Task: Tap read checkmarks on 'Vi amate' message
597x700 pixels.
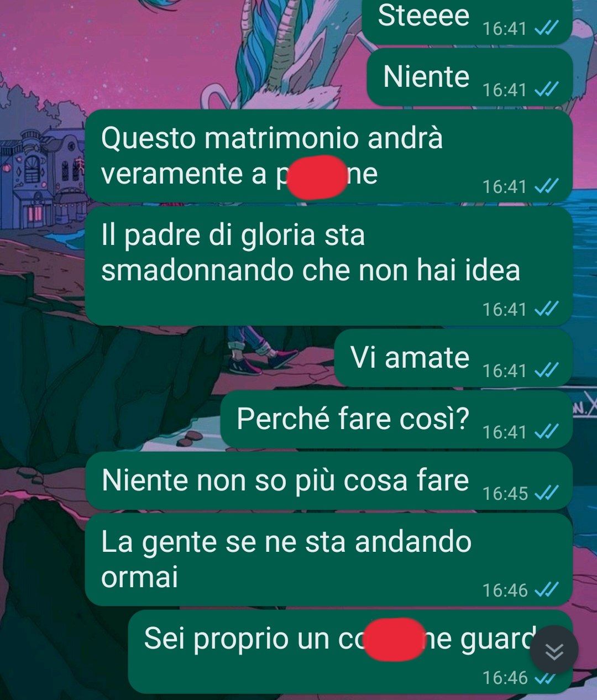Action: (546, 370)
